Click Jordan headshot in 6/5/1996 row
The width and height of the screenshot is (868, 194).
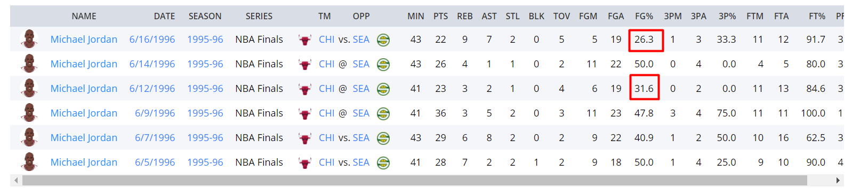(x=29, y=162)
